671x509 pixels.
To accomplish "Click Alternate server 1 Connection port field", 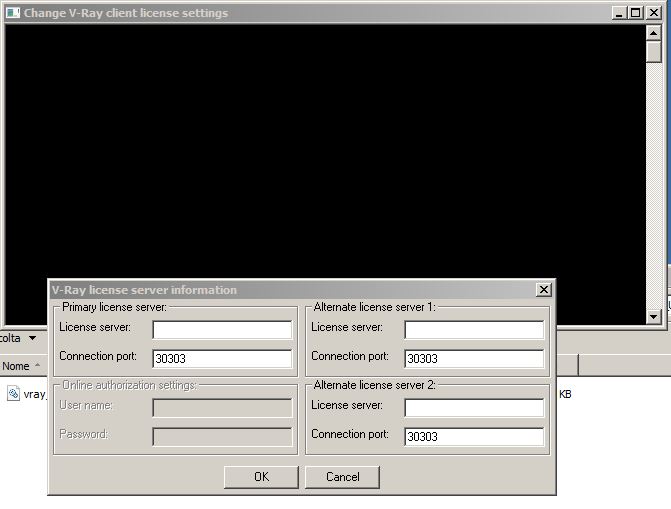I will tap(474, 359).
